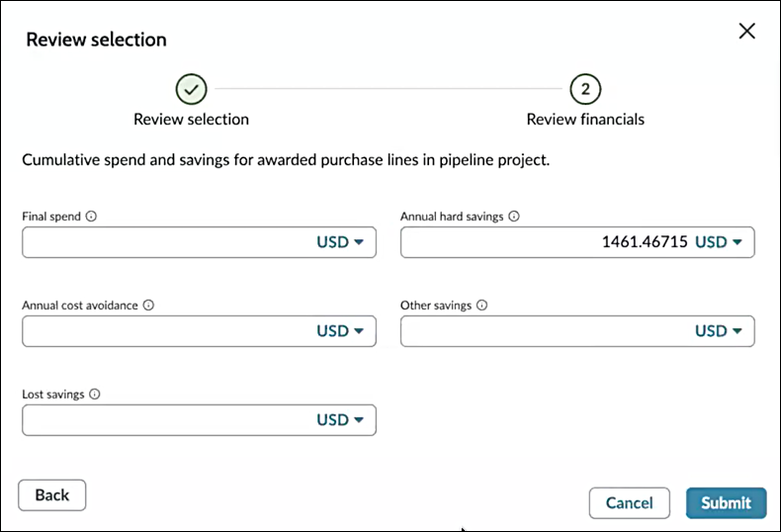Viewport: 781px width, 532px height.
Task: Click the Back button
Action: (x=51, y=495)
